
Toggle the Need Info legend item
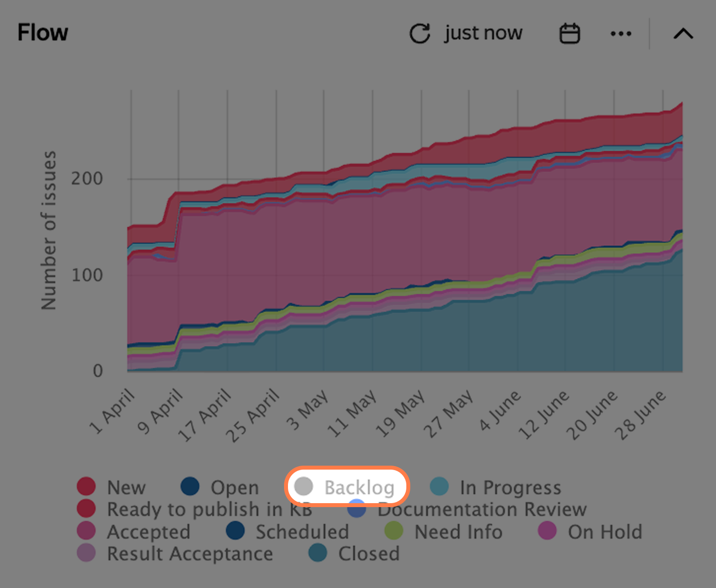tap(444, 531)
